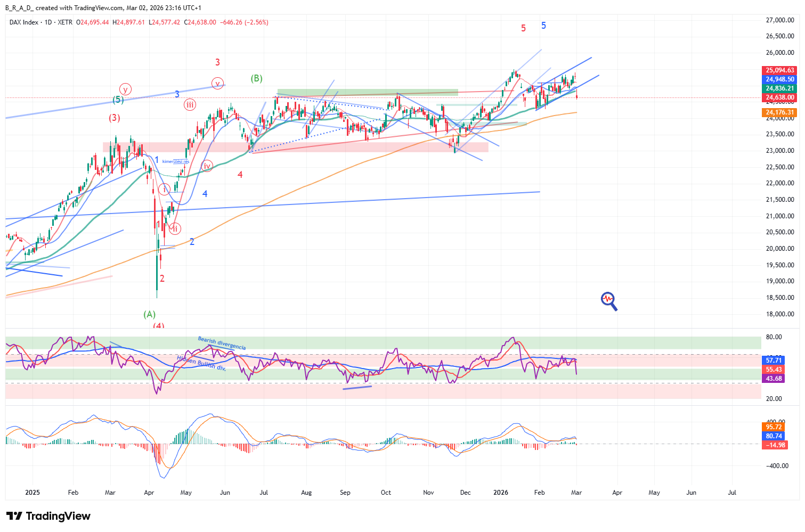Viewport: 805px width, 532px height.
Task: Click the purple 43.68 RSI value label
Action: tap(774, 379)
